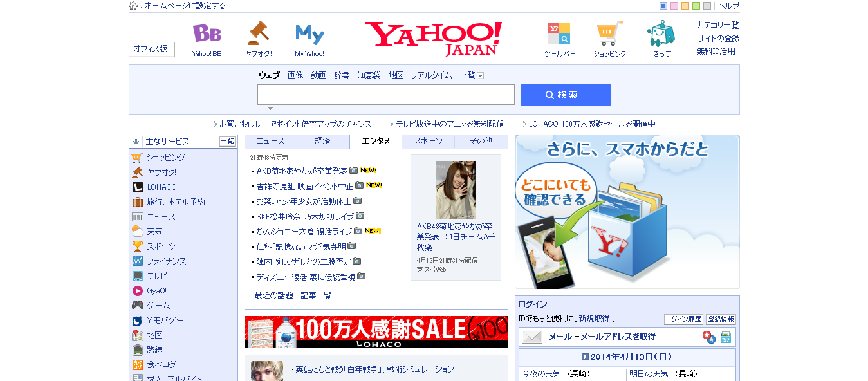Open the 吉祥寺混乱 映画イベント中止 headline
Viewport: 868px width, 381px height.
[304, 186]
